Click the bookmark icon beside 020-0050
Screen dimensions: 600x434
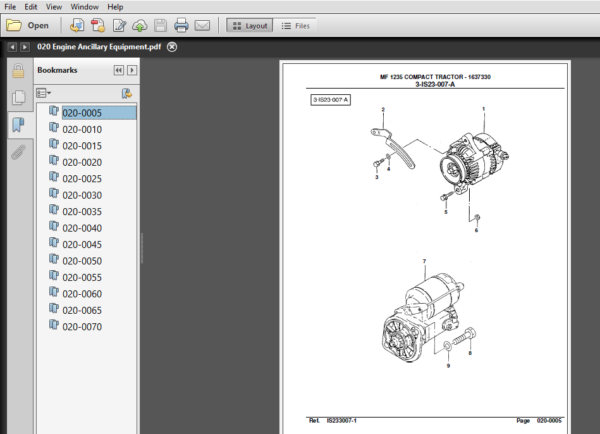tap(54, 259)
